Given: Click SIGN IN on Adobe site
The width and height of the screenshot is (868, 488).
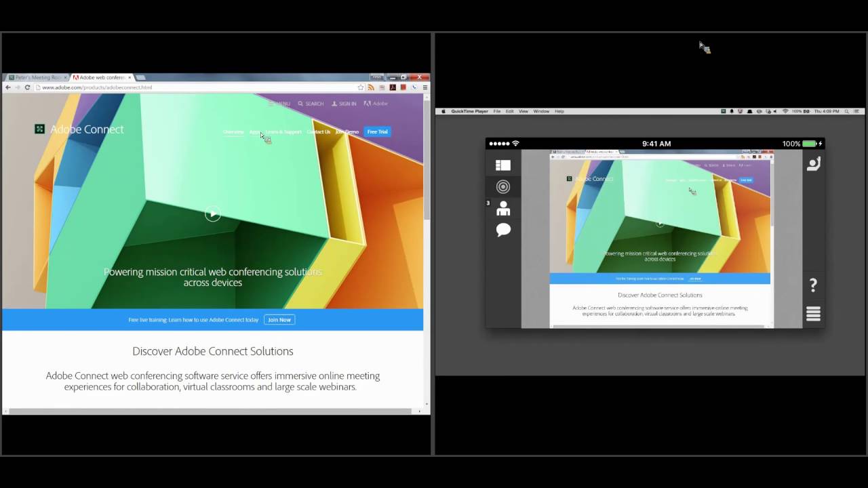Looking at the screenshot, I should tap(344, 104).
